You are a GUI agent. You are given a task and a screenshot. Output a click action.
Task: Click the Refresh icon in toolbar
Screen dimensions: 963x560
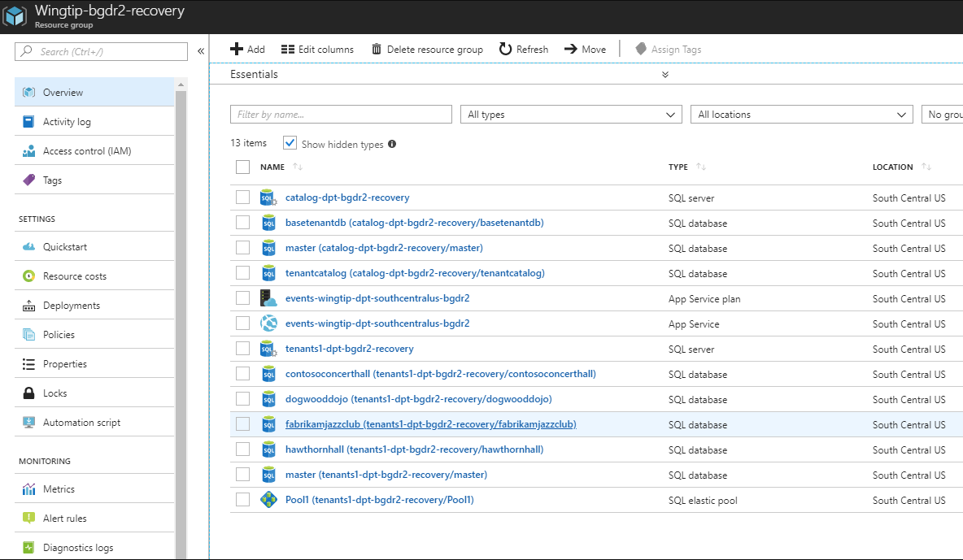505,49
